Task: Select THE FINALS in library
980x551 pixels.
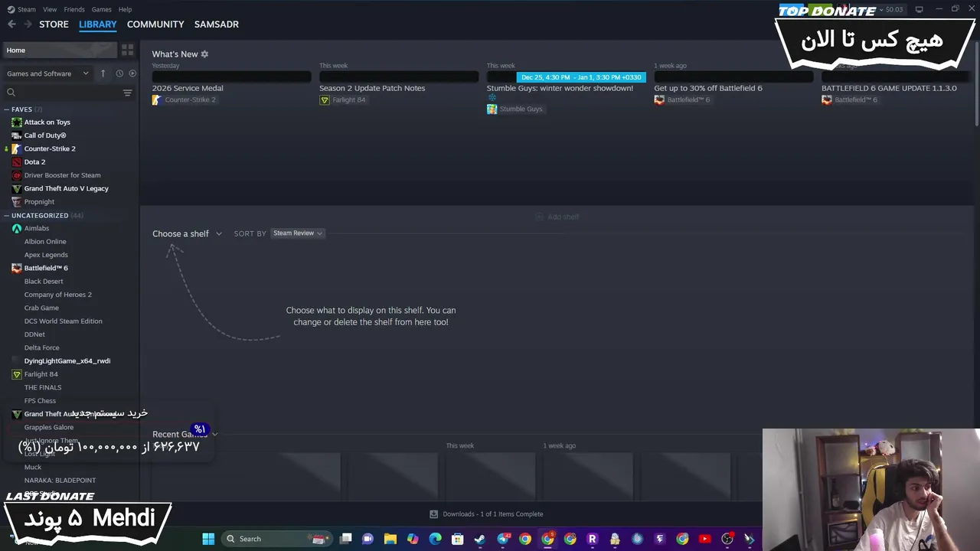Action: [43, 387]
